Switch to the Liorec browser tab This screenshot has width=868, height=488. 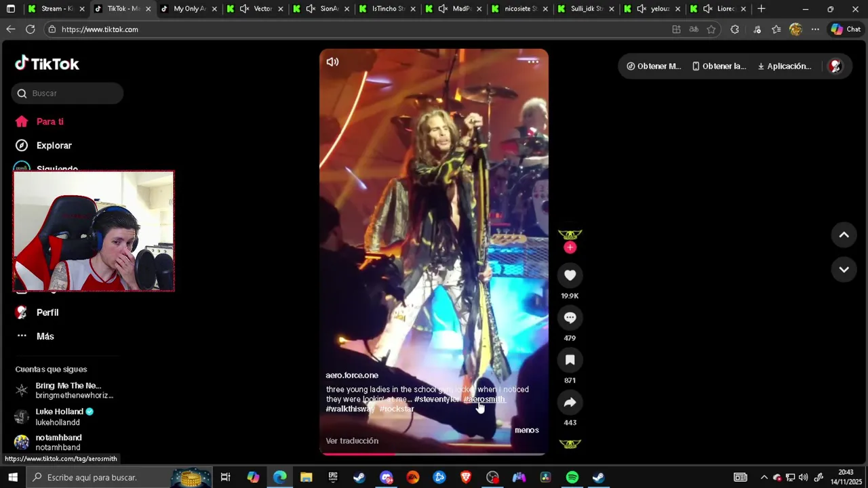click(719, 9)
